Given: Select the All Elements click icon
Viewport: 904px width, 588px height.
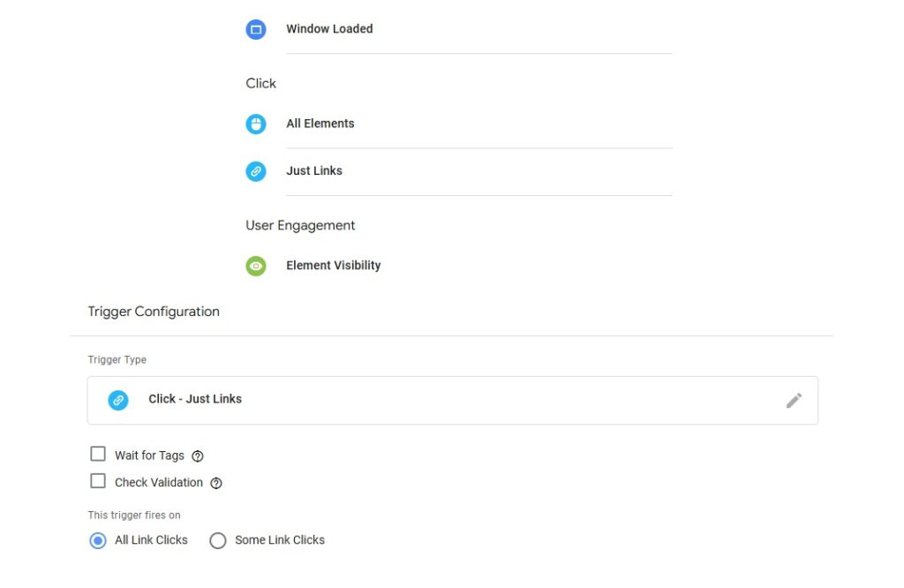Looking at the screenshot, I should click(x=256, y=124).
